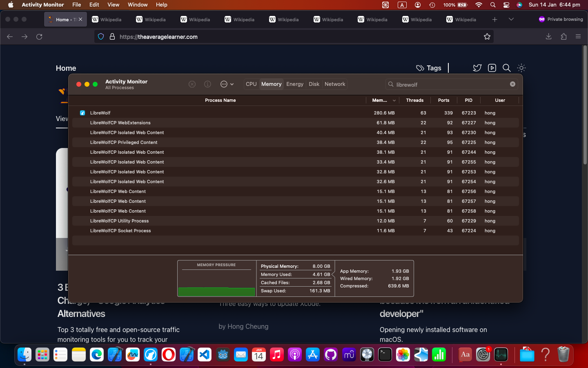Toggle the webpage light/dark theme sun icon
This screenshot has height=368, width=588.
pyautogui.click(x=521, y=68)
